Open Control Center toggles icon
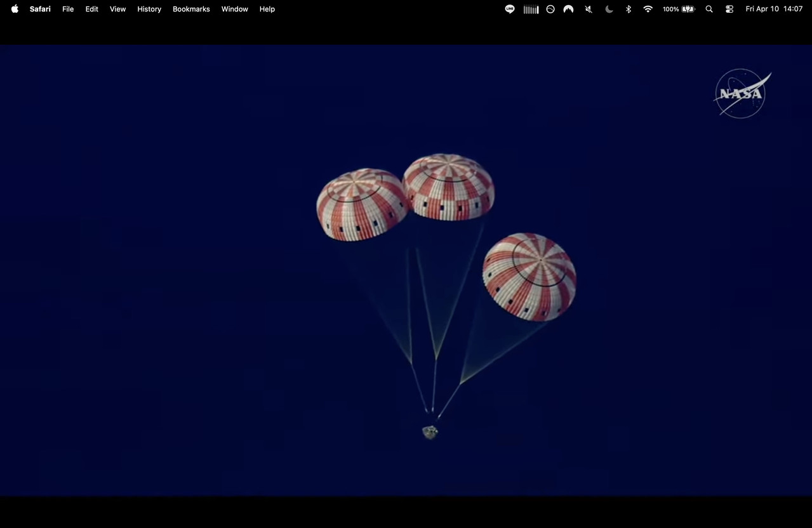 [x=729, y=9]
